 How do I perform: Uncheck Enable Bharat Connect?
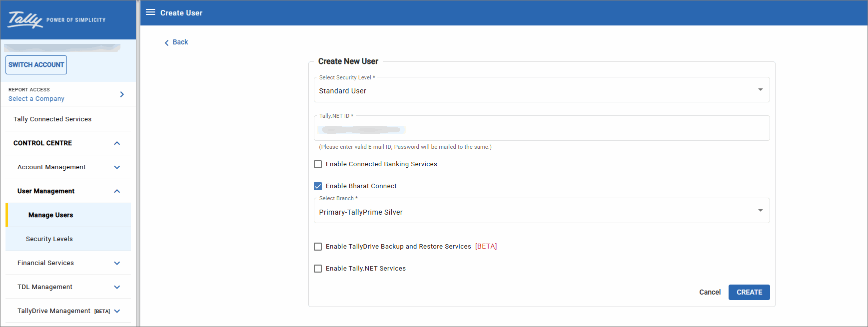(x=318, y=186)
